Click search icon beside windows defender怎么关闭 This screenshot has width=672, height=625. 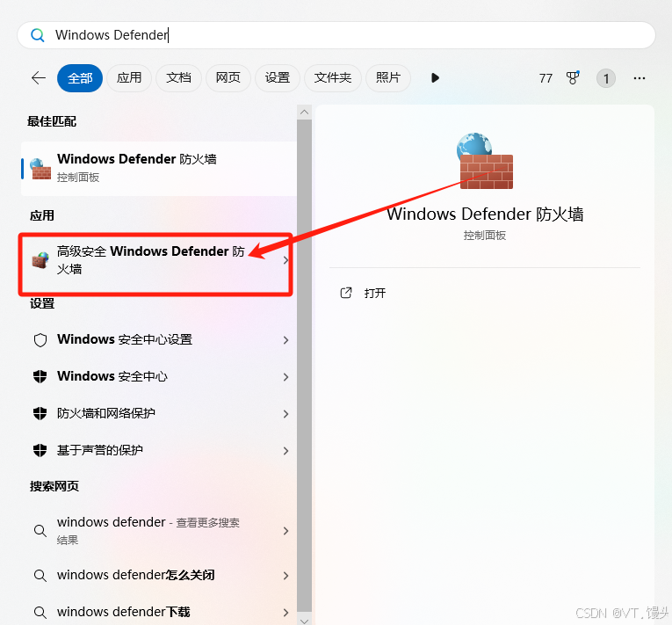(x=40, y=576)
